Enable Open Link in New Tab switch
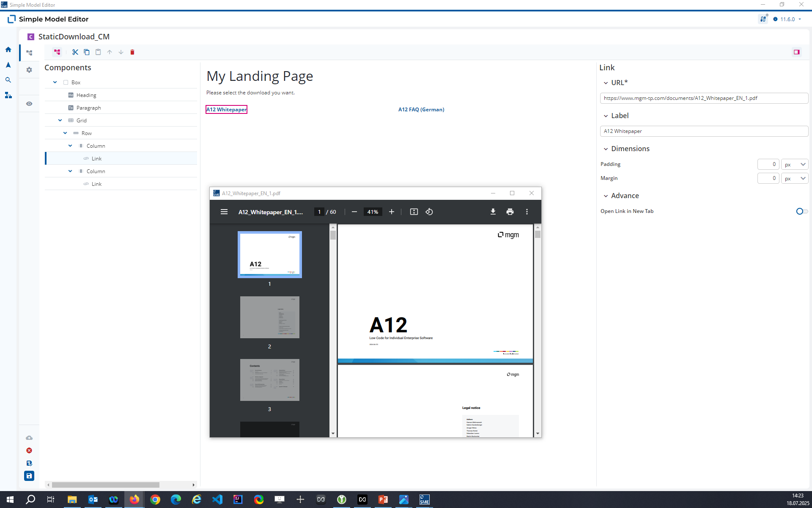The image size is (812, 508). coord(802,211)
